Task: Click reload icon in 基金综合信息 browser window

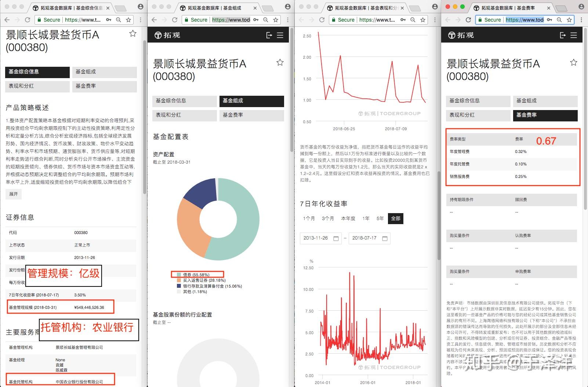Action: pos(28,20)
